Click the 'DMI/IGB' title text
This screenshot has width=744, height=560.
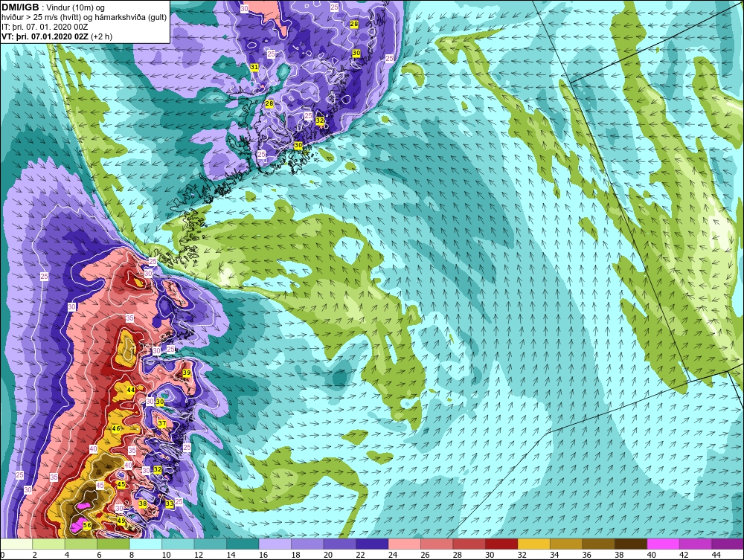pyautogui.click(x=20, y=7)
